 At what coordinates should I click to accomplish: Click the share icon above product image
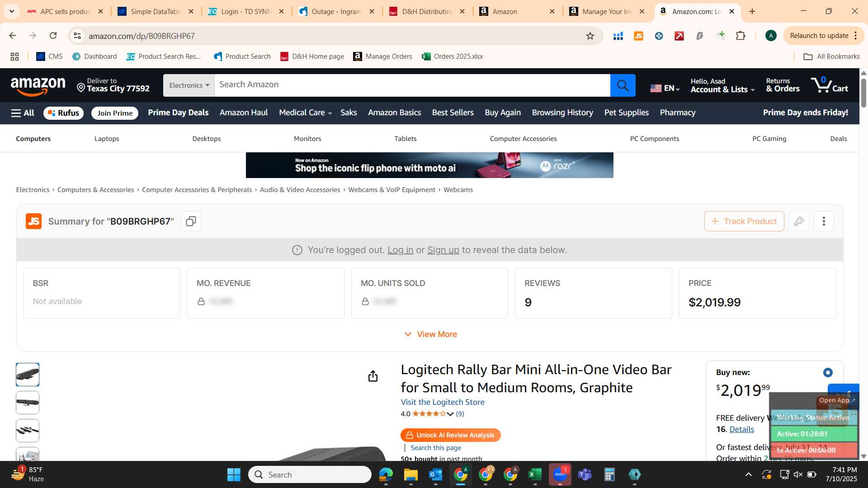[x=373, y=376]
